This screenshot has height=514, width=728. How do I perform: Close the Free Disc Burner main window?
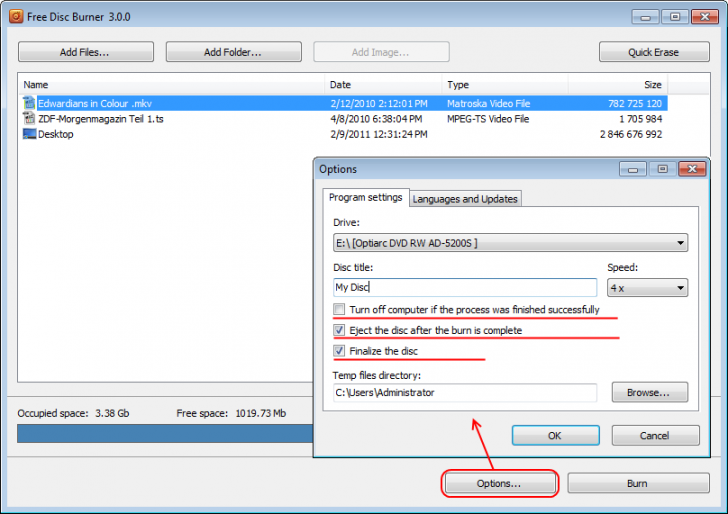coord(705,17)
